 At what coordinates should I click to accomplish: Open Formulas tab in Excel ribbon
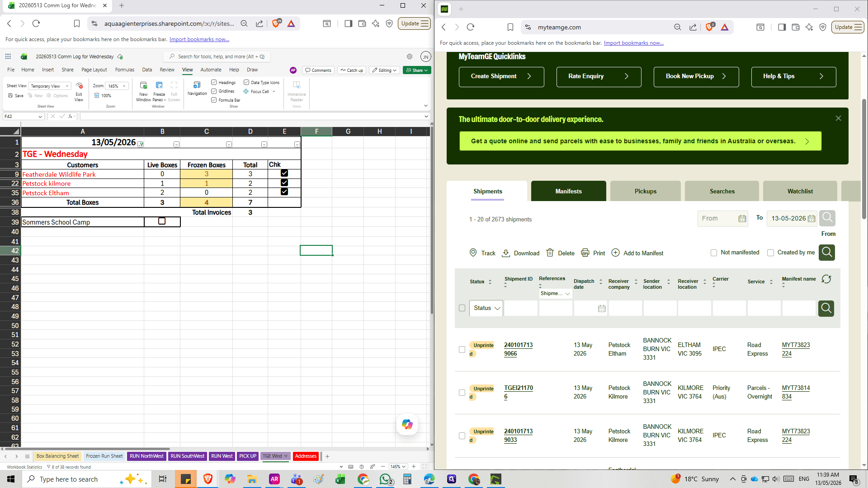point(125,70)
